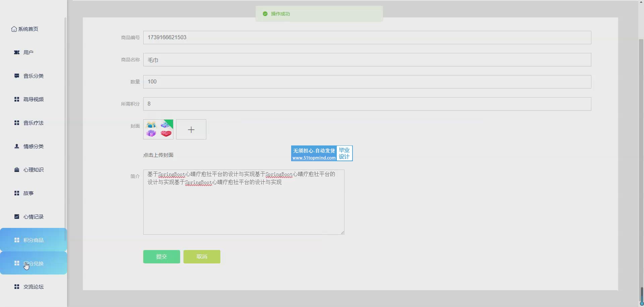644x307 pixels.
Task: Click the 商品编号 input field
Action: 367,38
